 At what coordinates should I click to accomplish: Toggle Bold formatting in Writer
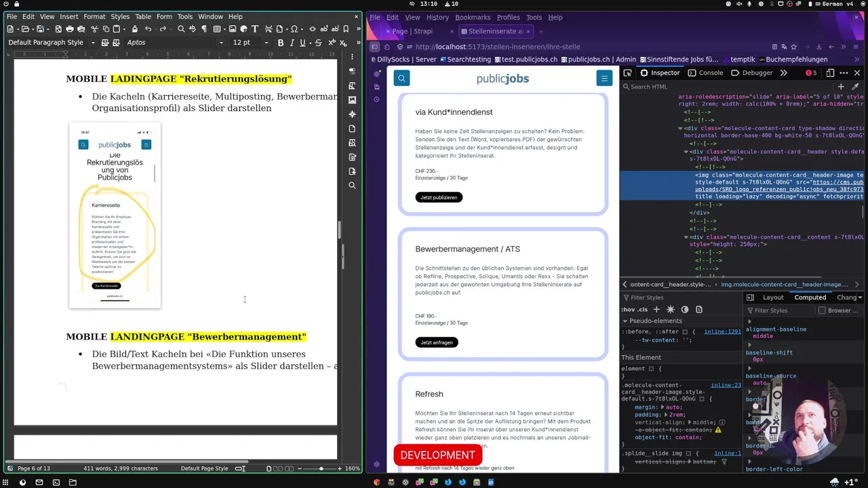[281, 43]
